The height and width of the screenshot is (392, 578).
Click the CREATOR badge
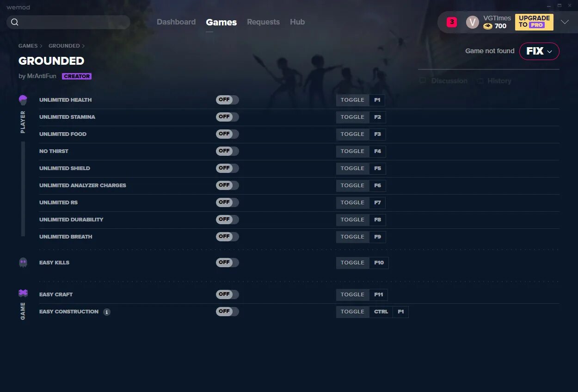[77, 76]
